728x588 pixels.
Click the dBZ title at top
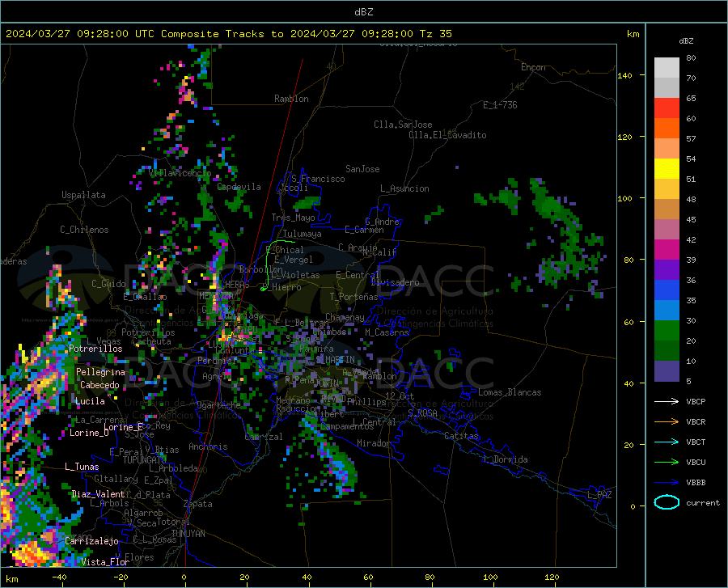[363, 12]
